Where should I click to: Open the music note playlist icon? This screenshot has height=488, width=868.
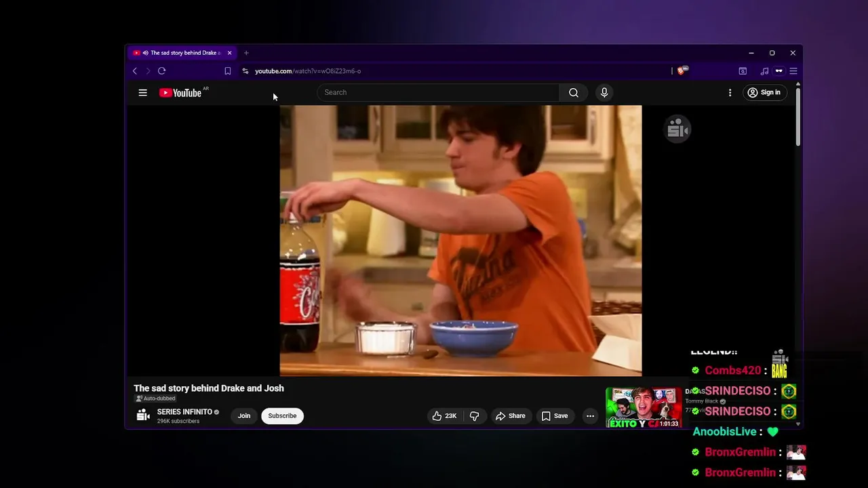pos(764,71)
